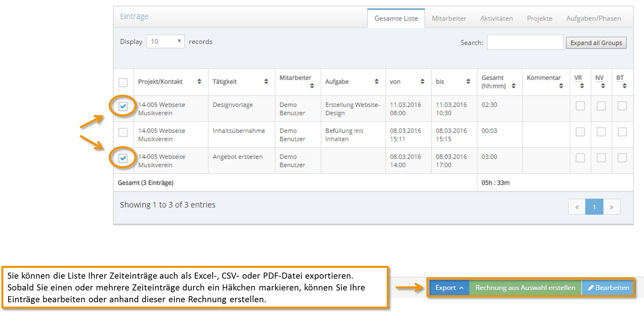Uncheck the Designvorlage entry checkbox
Image resolution: width=644 pixels, height=315 pixels.
click(x=123, y=106)
